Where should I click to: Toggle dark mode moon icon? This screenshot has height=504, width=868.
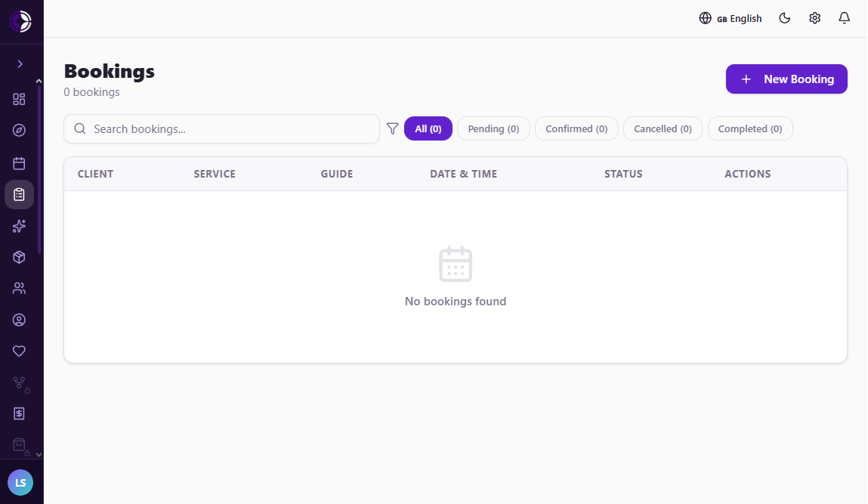[x=784, y=18]
